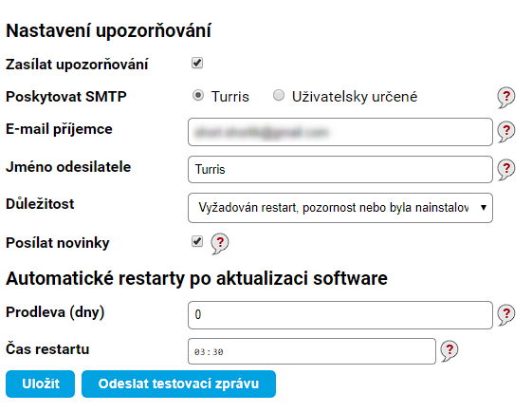This screenshot has height=412, width=532.
Task: Click the Čas restartu time field
Action: [312, 351]
